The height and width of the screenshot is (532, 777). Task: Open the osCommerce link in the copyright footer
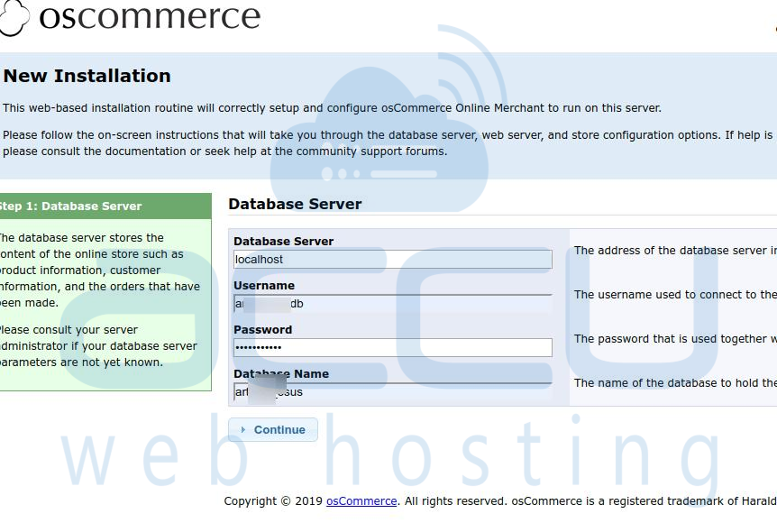coord(361,500)
